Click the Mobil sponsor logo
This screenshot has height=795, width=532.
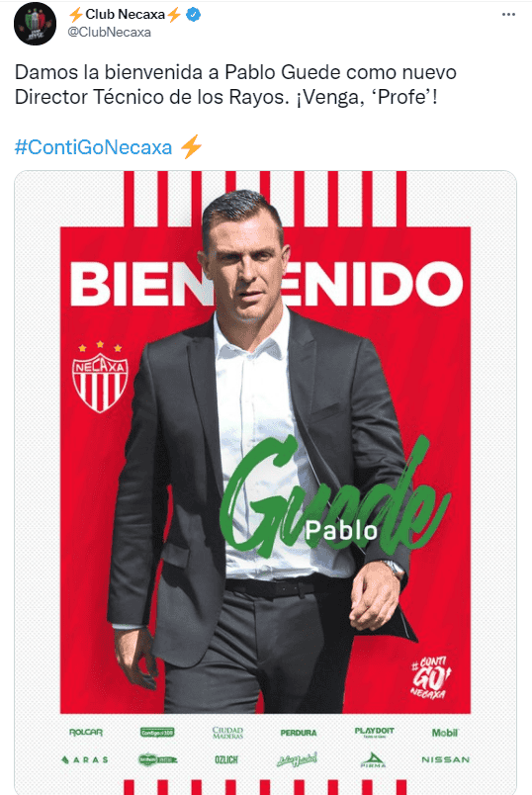pyautogui.click(x=445, y=733)
